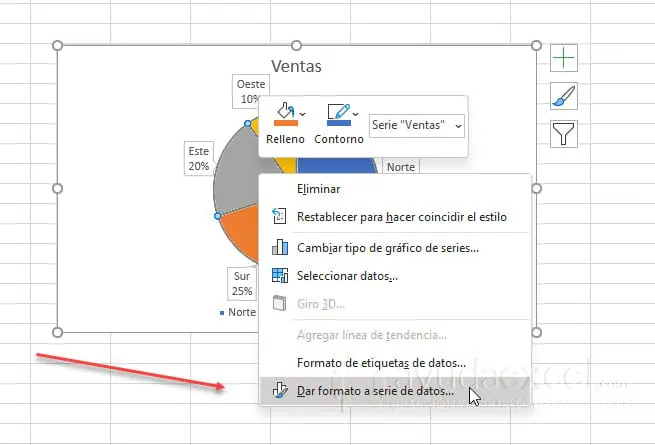Expand the Contorno outline dropdown arrow

[355, 114]
